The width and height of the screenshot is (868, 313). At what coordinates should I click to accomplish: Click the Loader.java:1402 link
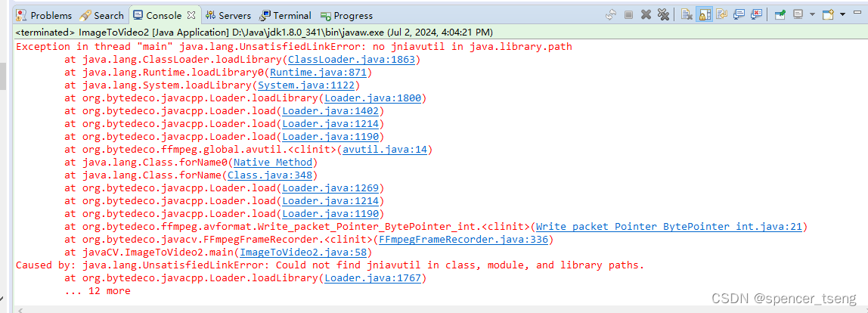click(330, 111)
